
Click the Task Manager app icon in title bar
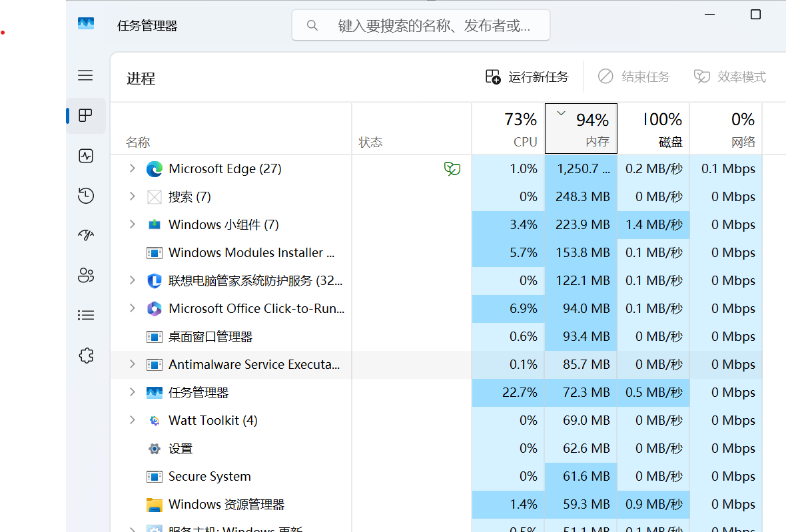pos(86,23)
